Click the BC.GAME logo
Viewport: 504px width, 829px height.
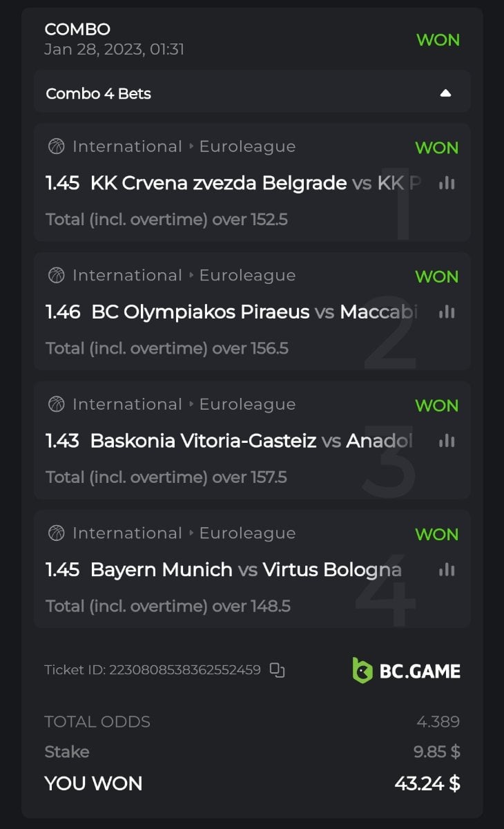pyautogui.click(x=406, y=670)
